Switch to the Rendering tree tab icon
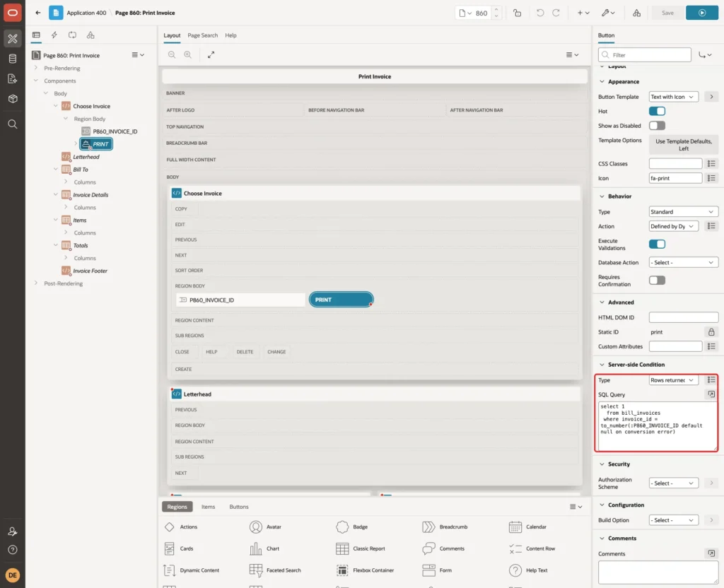 (x=36, y=35)
